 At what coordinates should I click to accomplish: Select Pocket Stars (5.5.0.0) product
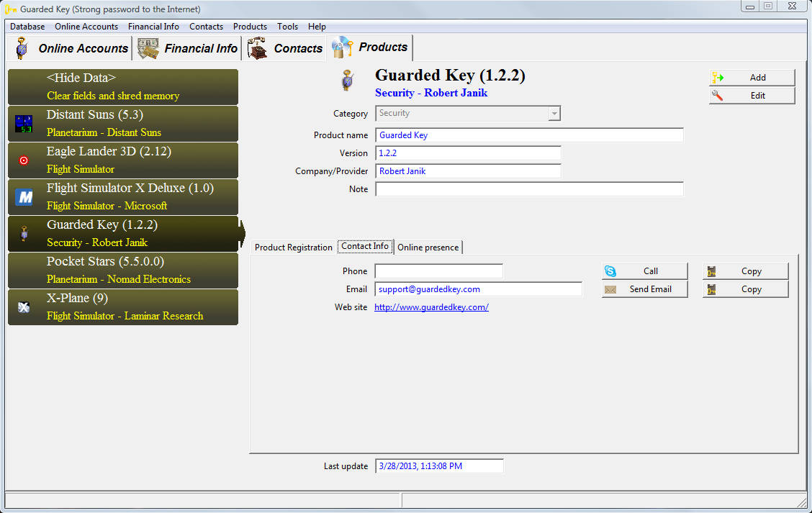(123, 271)
